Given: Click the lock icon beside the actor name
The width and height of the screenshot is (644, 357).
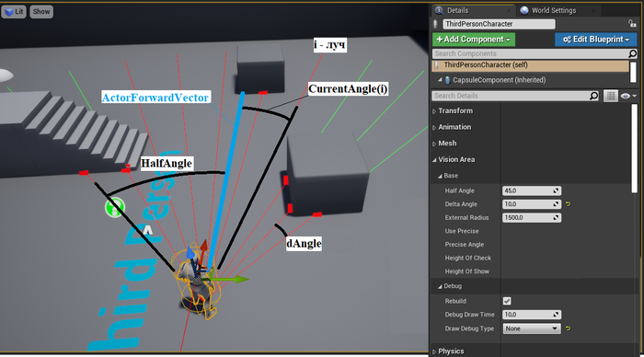Looking at the screenshot, I should point(632,24).
